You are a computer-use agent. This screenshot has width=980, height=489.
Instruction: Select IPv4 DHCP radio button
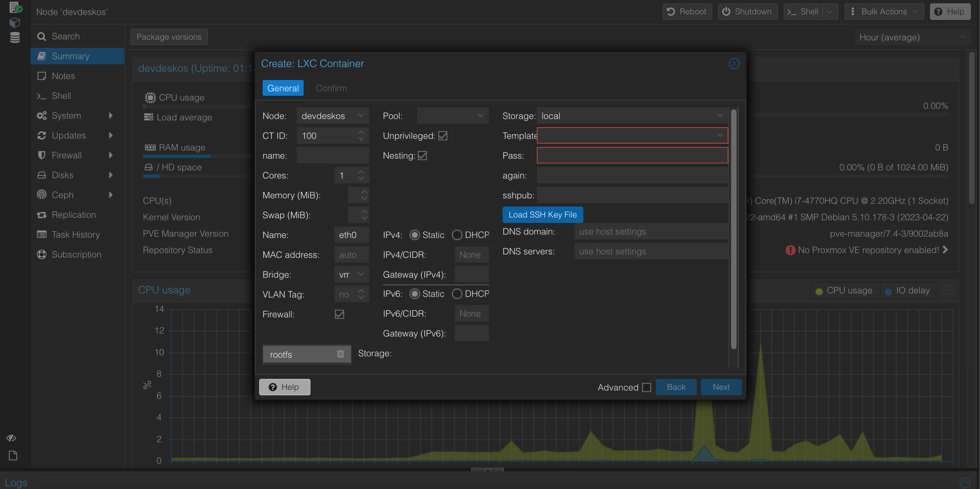(456, 235)
